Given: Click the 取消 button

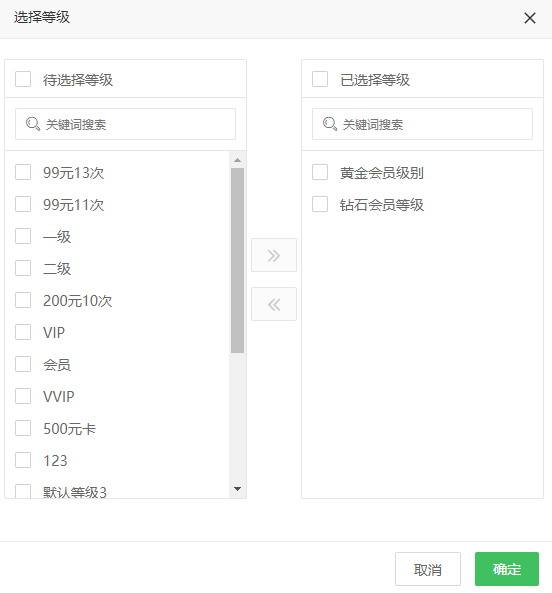Looking at the screenshot, I should (428, 569).
